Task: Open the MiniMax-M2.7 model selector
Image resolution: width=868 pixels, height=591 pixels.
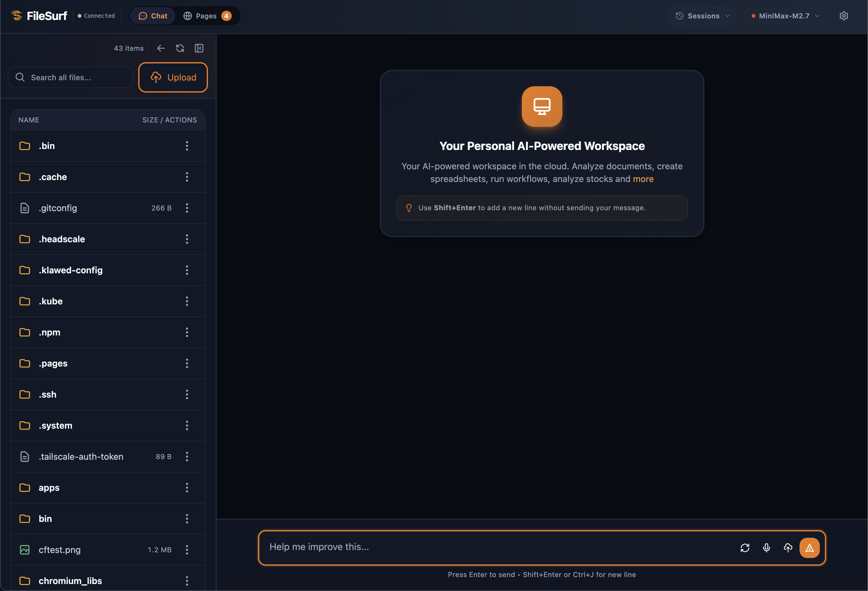Action: (x=785, y=16)
